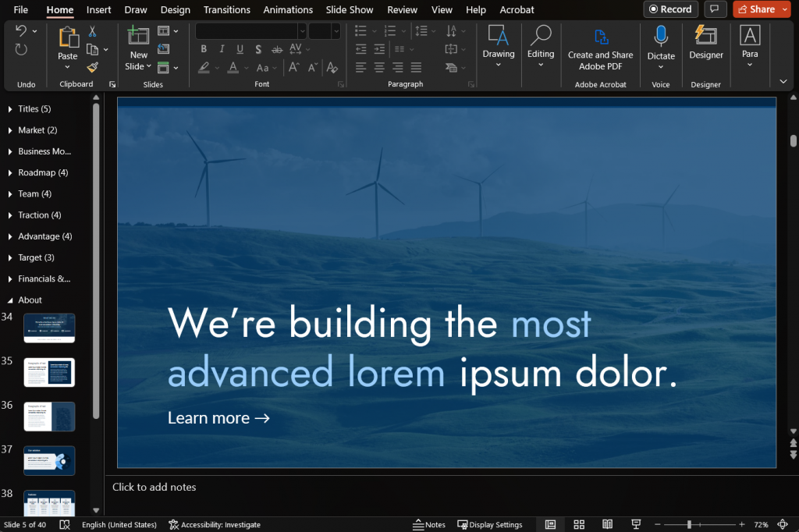The image size is (799, 532).
Task: Select the Slide Sorter view icon
Action: (x=578, y=524)
